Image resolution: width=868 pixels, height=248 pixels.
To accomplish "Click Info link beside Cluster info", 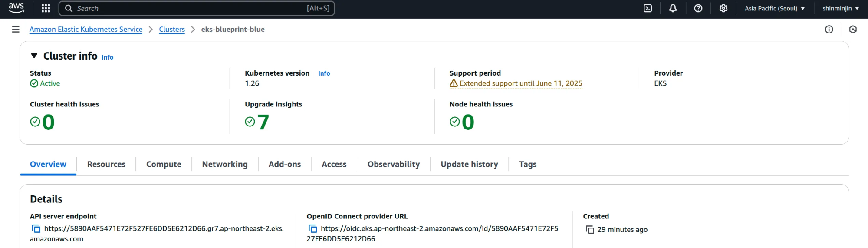I will coord(107,57).
